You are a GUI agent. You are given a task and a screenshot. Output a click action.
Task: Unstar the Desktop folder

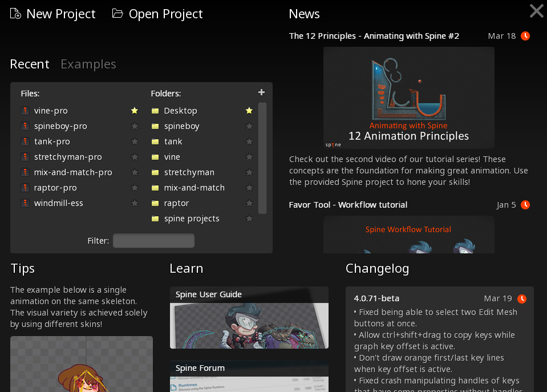[x=249, y=111]
